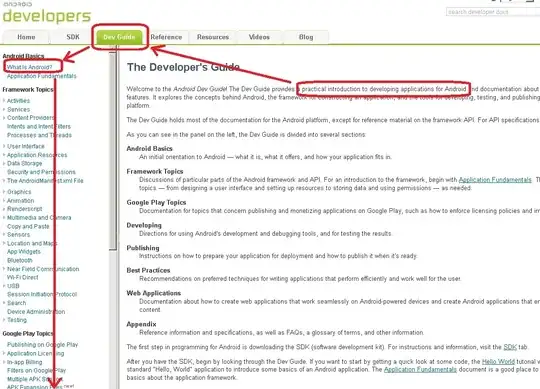540x389 pixels.
Task: Open The AndroidManifest.xml File link
Action: (x=45, y=180)
